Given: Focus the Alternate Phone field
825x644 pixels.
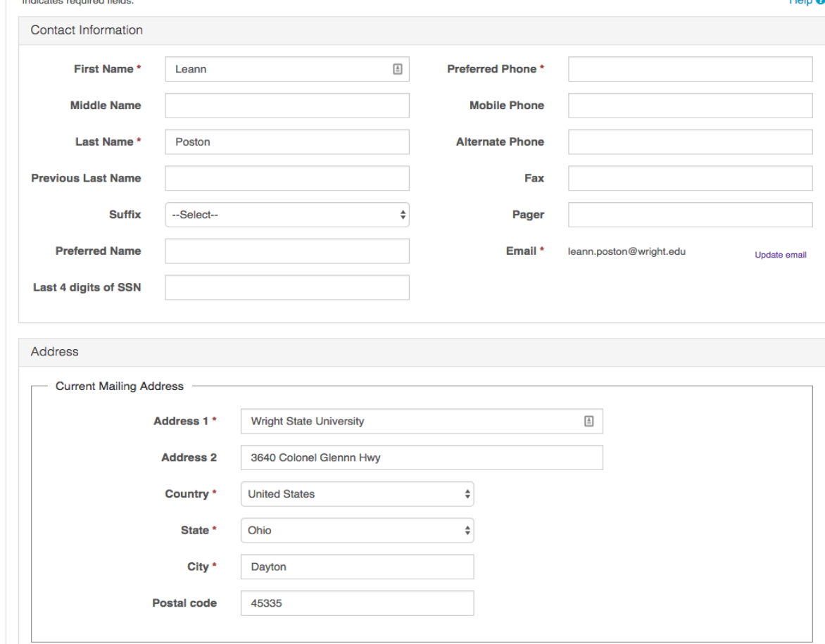Looking at the screenshot, I should [691, 141].
